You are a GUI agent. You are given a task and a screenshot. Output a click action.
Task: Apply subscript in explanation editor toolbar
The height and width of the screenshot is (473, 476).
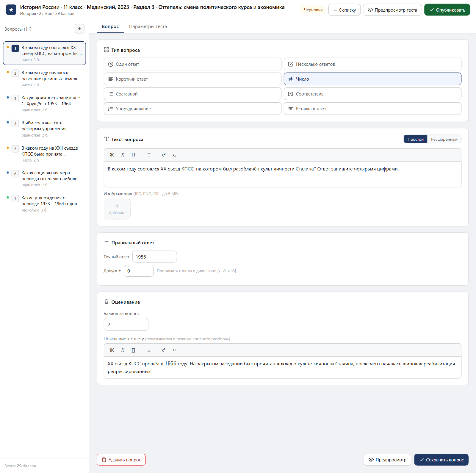tap(174, 350)
